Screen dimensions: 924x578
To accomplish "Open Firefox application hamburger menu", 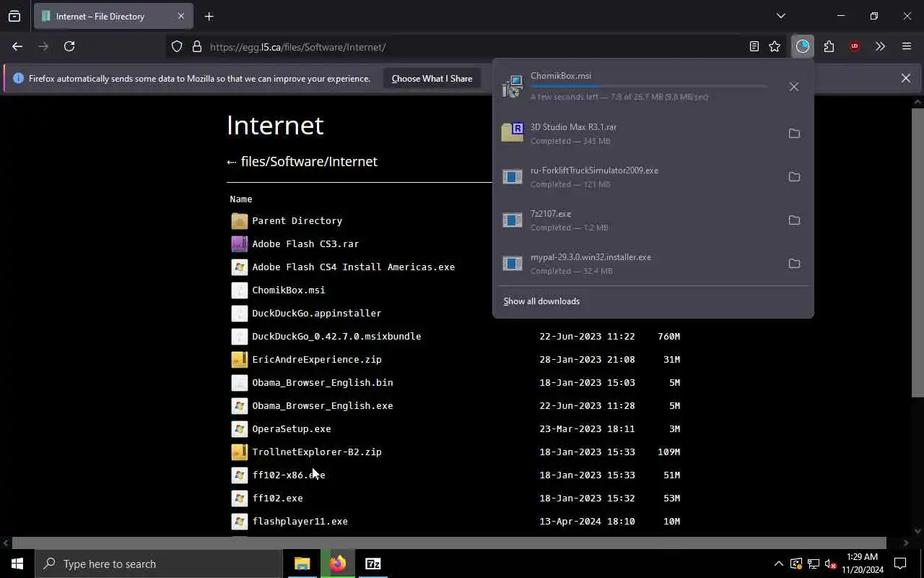I will coord(907,47).
